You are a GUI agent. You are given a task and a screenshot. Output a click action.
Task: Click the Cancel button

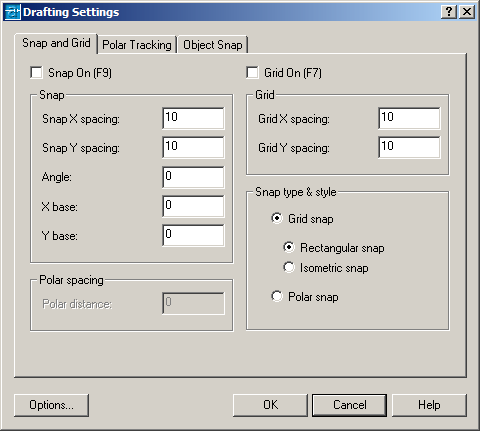click(x=350, y=405)
